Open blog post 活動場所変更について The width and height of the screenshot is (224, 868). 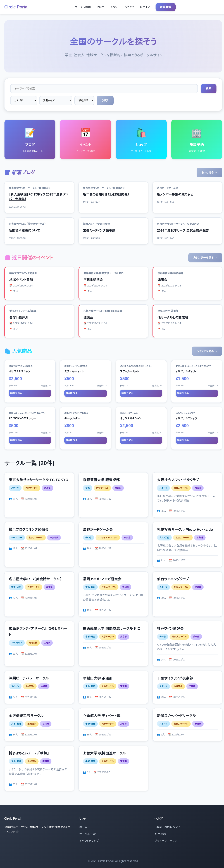24,230
